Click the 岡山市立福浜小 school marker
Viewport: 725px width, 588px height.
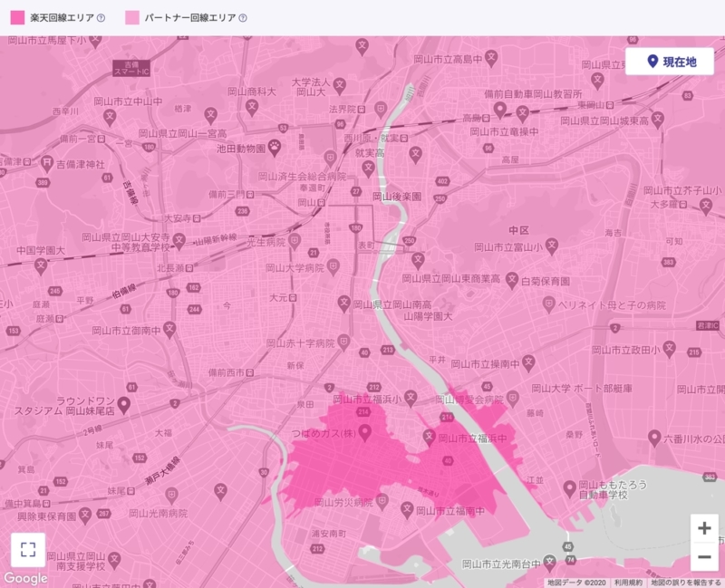pos(411,397)
